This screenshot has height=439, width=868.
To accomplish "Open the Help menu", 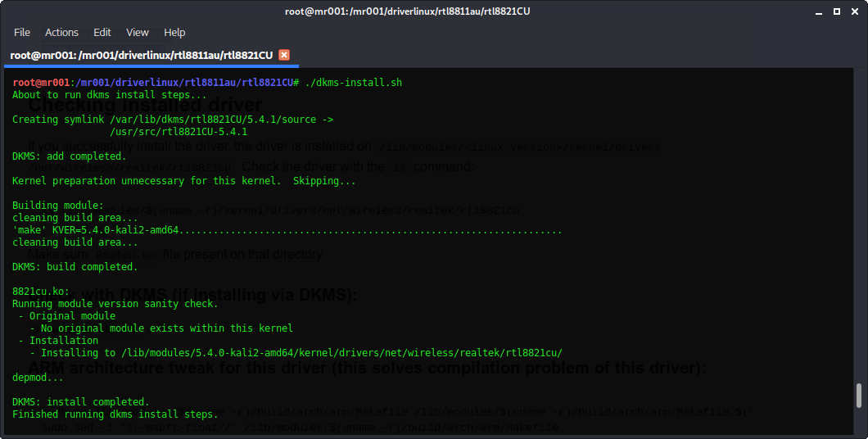I will [174, 32].
